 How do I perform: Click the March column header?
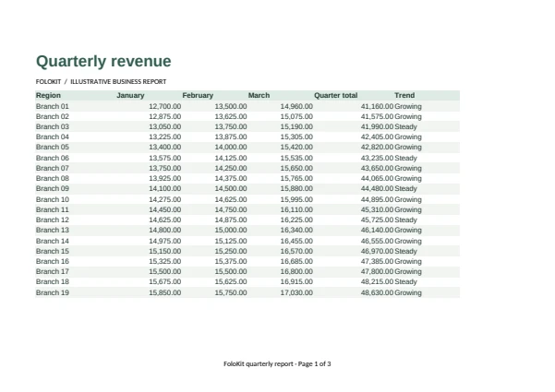[x=259, y=95]
